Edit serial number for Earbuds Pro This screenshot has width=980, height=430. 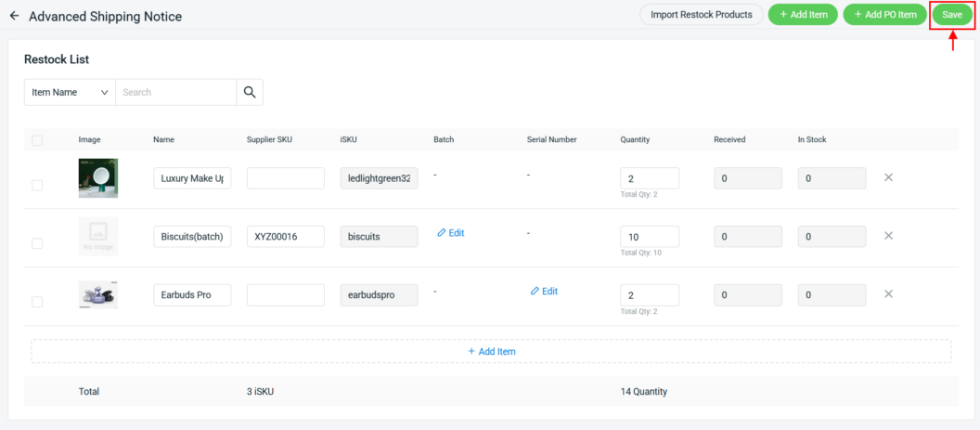545,292
